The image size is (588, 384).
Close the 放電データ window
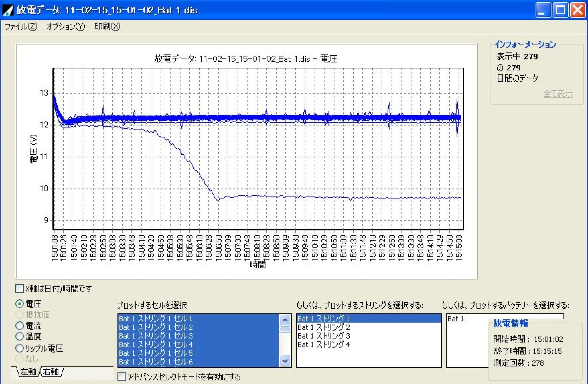click(578, 10)
